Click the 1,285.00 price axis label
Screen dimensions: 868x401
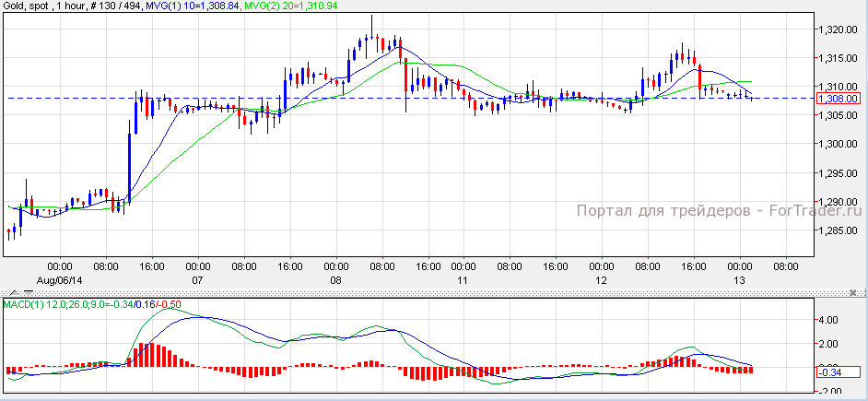point(837,230)
